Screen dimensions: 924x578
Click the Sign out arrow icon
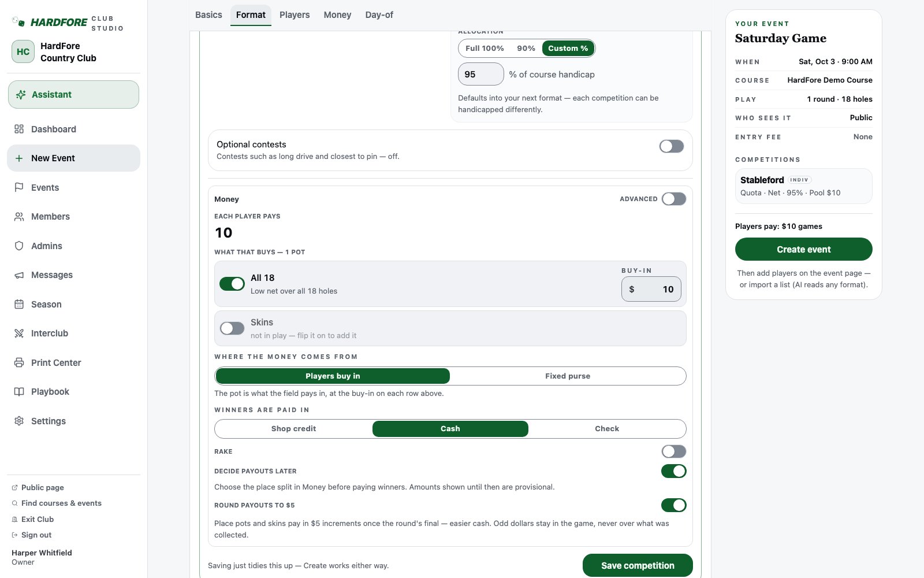[x=14, y=535]
